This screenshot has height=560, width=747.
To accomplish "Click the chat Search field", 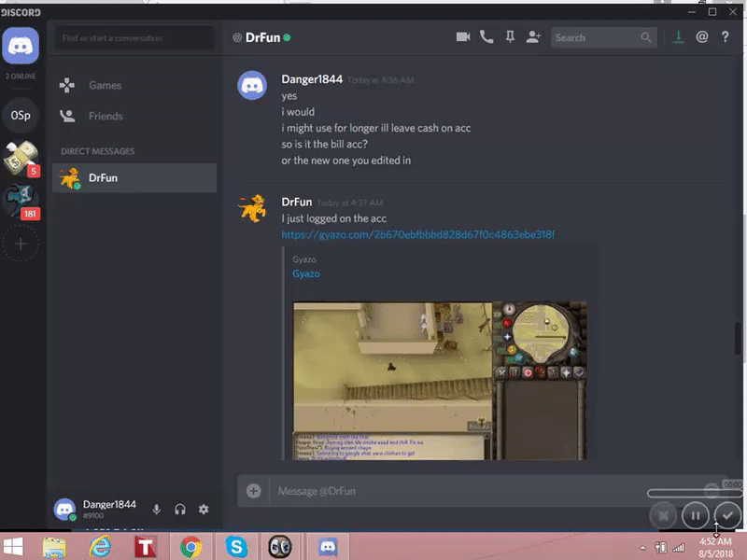I will pos(603,37).
